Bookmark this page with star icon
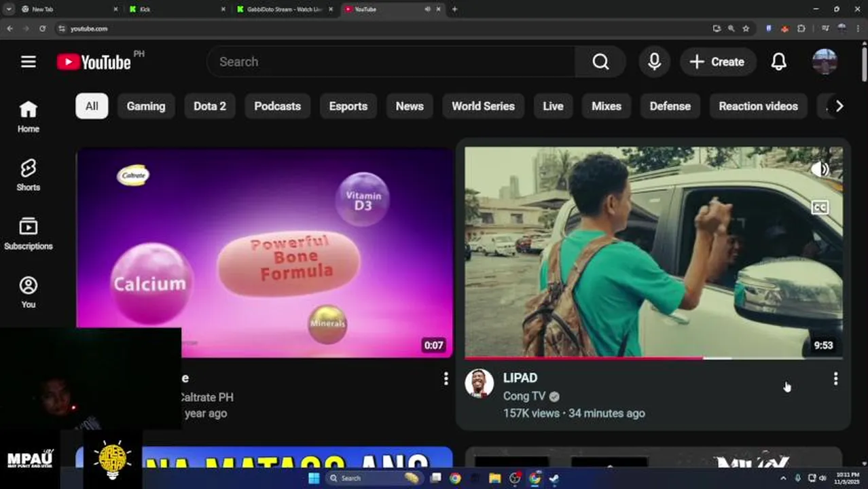The image size is (868, 489). [x=746, y=29]
